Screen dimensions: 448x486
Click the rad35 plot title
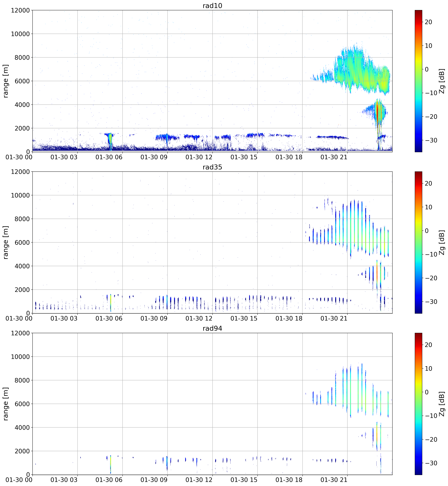pyautogui.click(x=212, y=167)
